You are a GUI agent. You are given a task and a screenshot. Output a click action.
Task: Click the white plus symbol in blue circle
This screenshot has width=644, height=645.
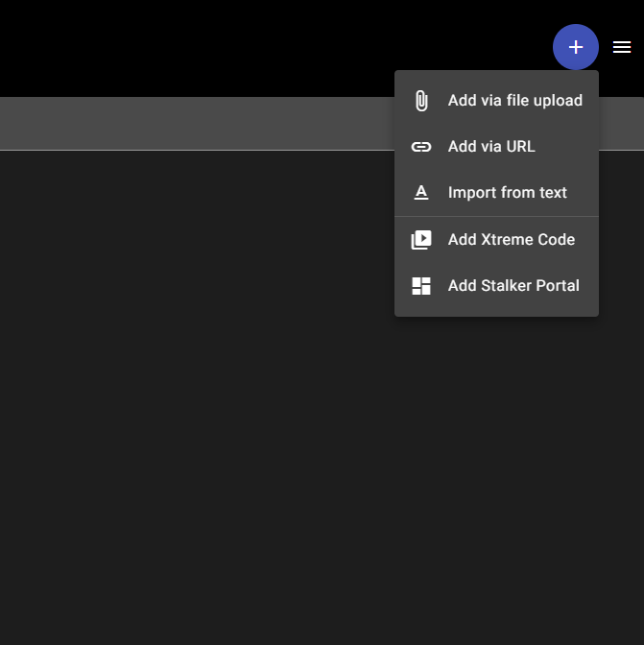pos(576,47)
